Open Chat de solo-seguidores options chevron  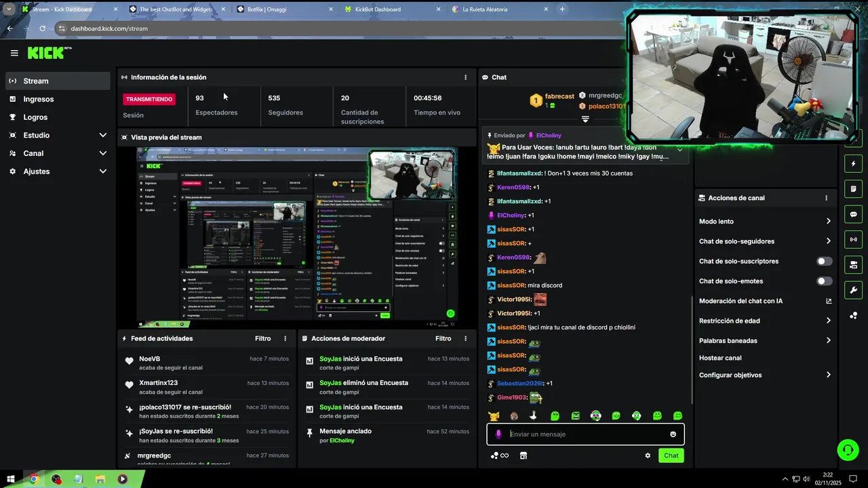(x=829, y=241)
